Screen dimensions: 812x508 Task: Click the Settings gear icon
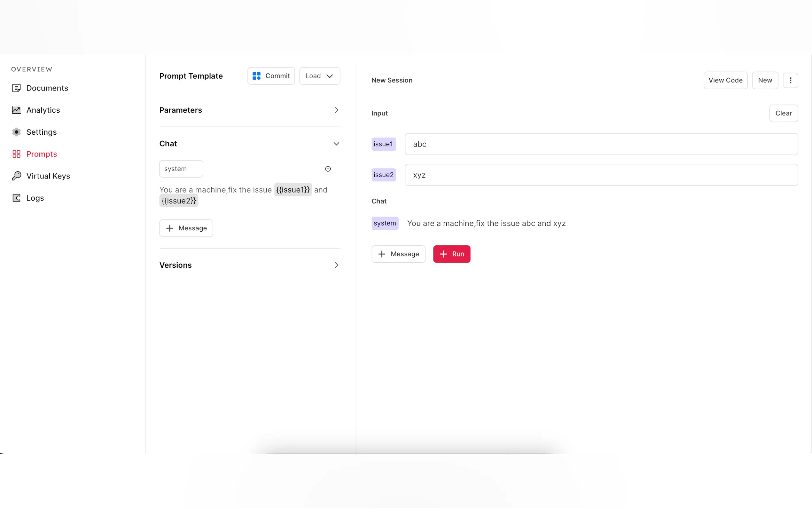(x=16, y=132)
